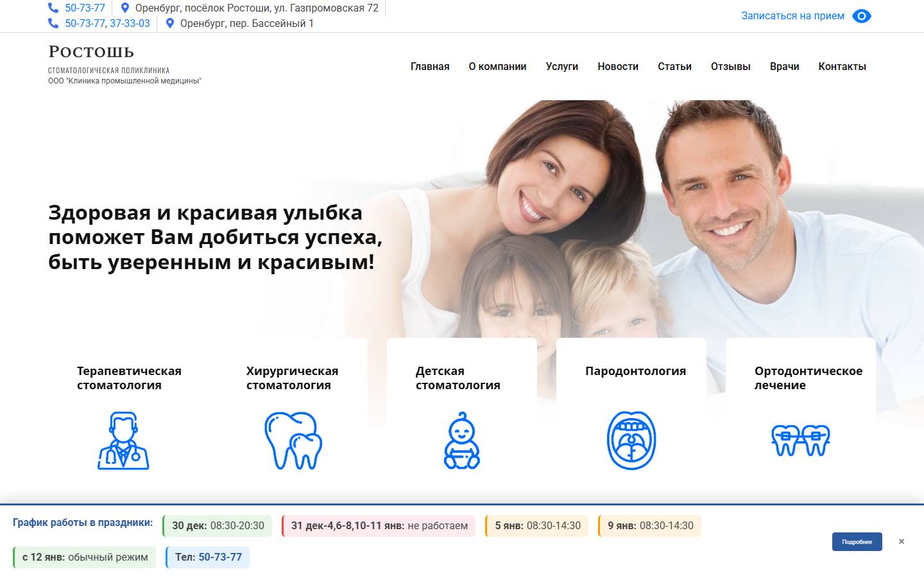Open the Отзывы menu item
The image size is (924, 578).
click(731, 67)
